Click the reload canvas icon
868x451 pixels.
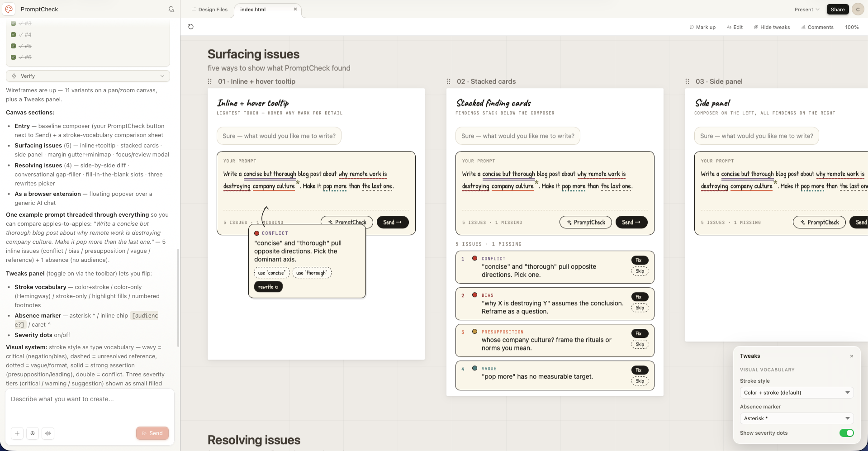191,27
